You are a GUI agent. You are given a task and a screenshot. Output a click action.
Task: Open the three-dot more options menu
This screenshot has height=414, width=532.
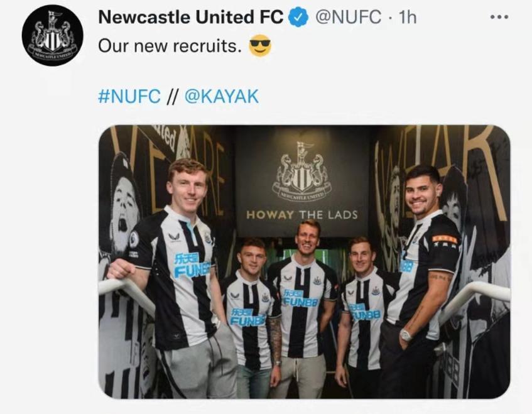(x=499, y=17)
